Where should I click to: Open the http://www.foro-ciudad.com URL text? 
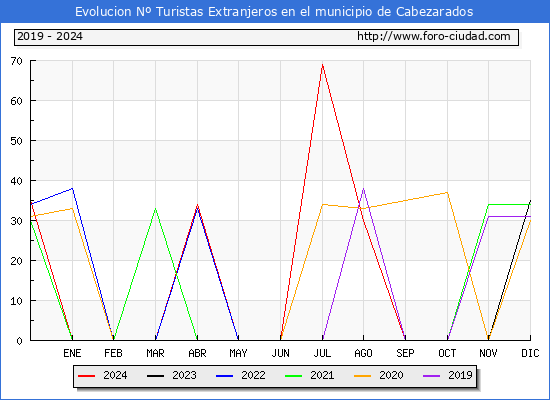point(434,36)
